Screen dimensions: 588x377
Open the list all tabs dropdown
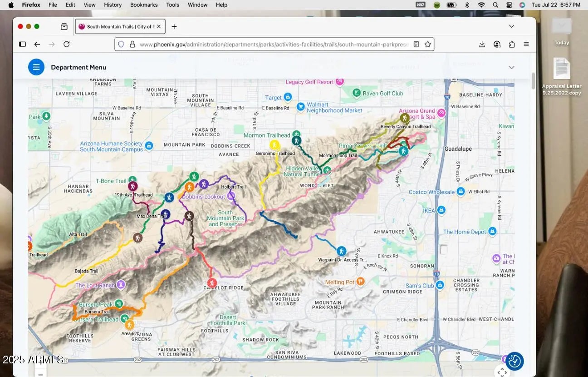(511, 26)
